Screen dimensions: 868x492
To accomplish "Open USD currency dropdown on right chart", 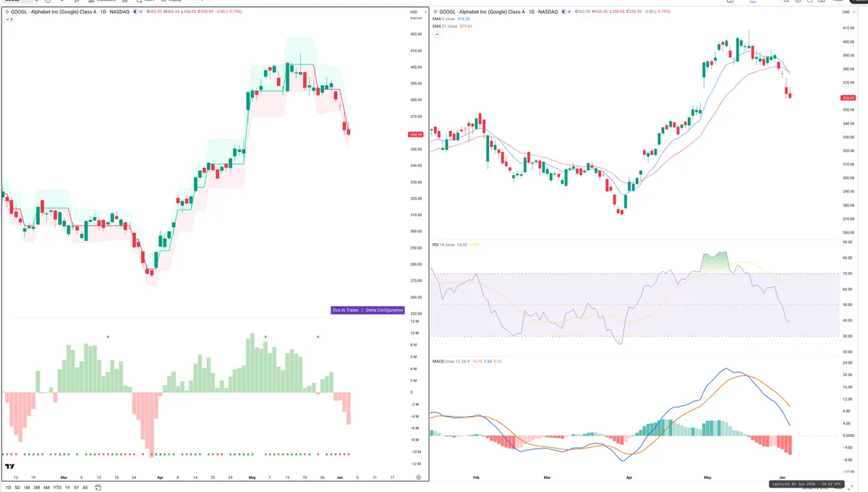I will pyautogui.click(x=847, y=12).
